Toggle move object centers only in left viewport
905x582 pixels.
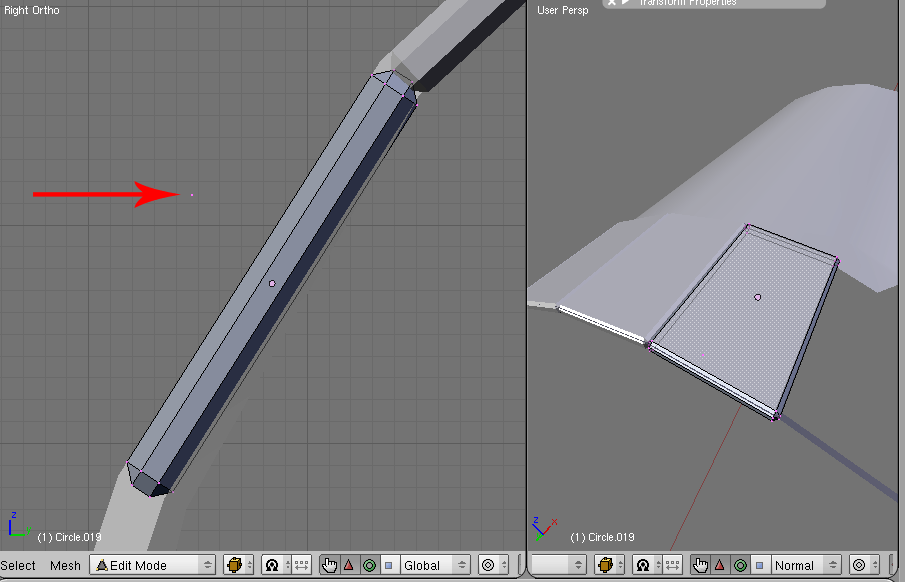pos(301,565)
